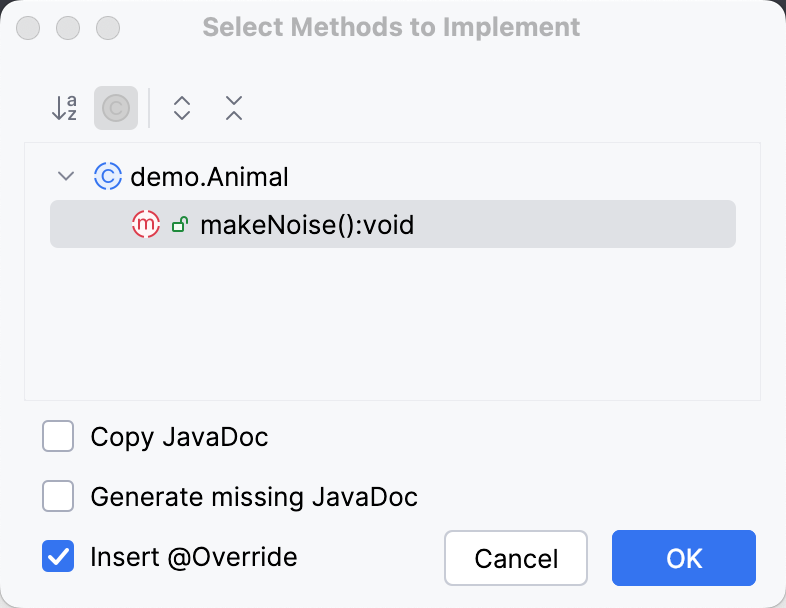Confirm with the OK button
Viewport: 786px width, 608px height.
(x=684, y=558)
